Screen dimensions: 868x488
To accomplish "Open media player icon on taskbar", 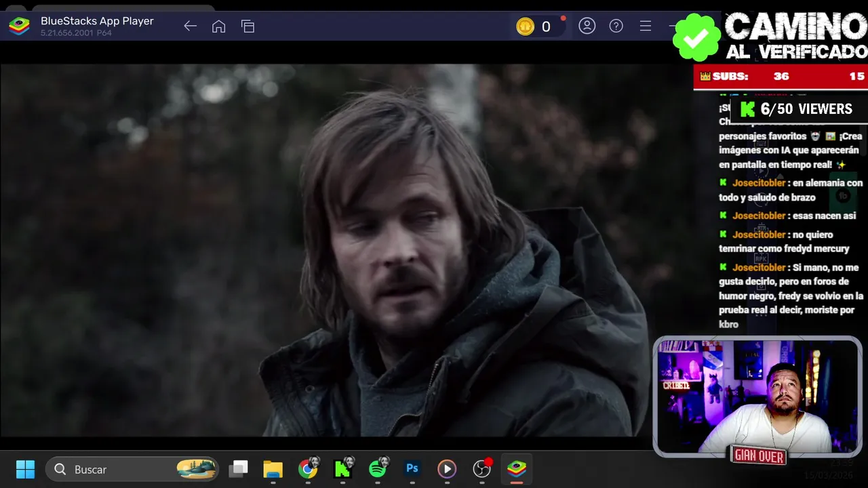I will [446, 468].
